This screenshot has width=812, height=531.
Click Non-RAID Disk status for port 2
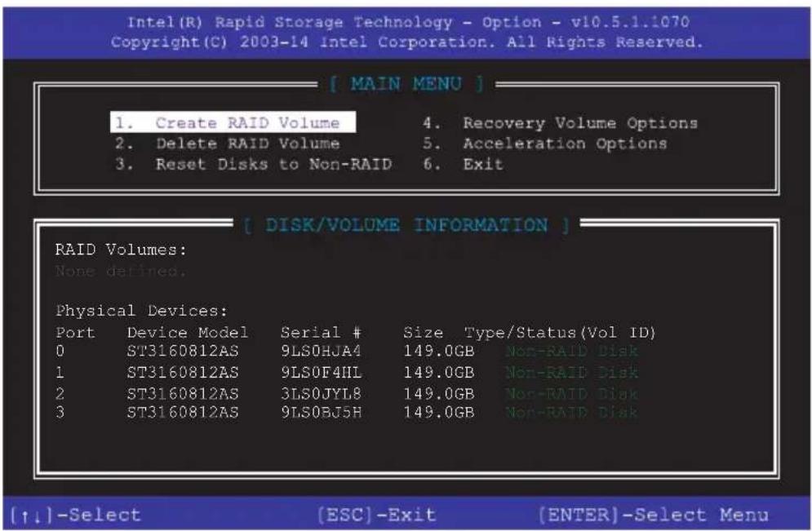[572, 394]
